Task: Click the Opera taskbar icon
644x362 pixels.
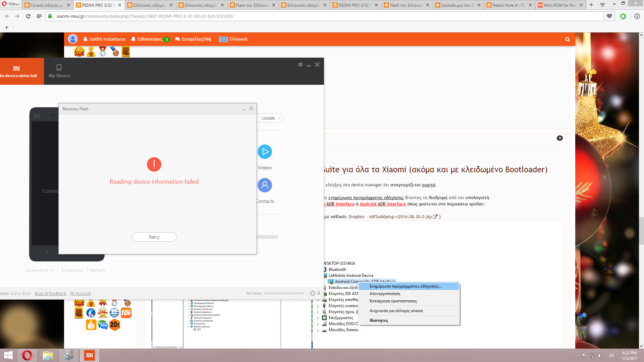Action: pos(27,355)
